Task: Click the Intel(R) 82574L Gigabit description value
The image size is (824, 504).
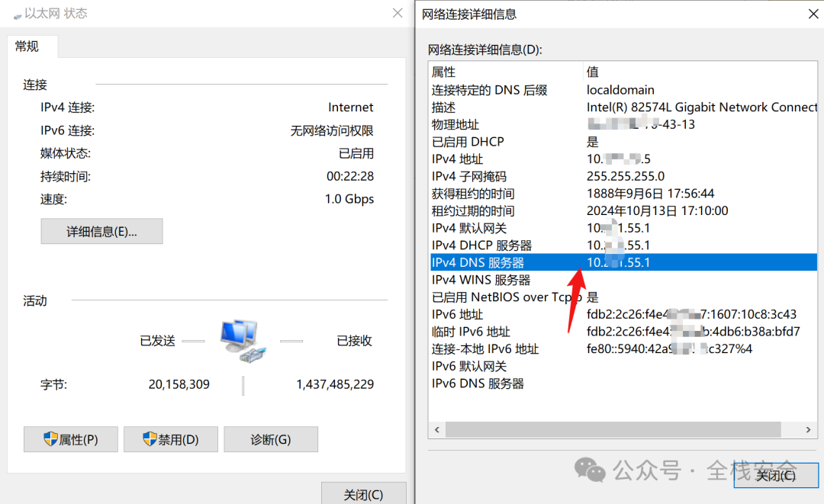Action: point(702,107)
